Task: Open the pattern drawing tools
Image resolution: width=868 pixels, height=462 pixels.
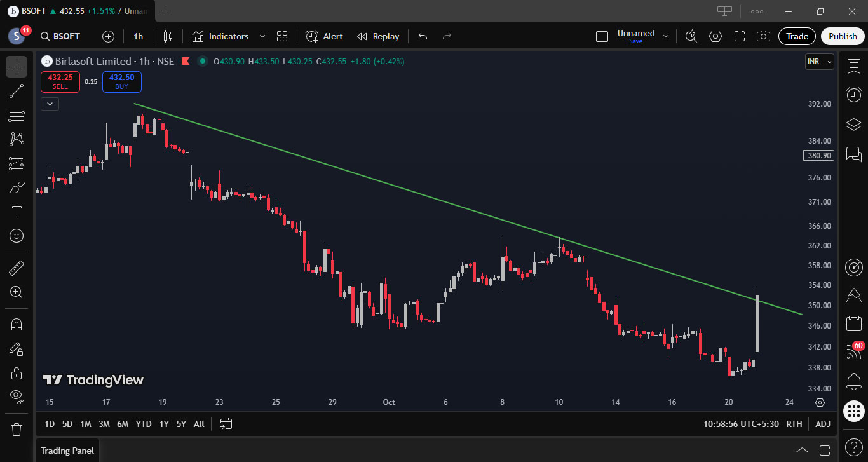Action: [x=17, y=139]
